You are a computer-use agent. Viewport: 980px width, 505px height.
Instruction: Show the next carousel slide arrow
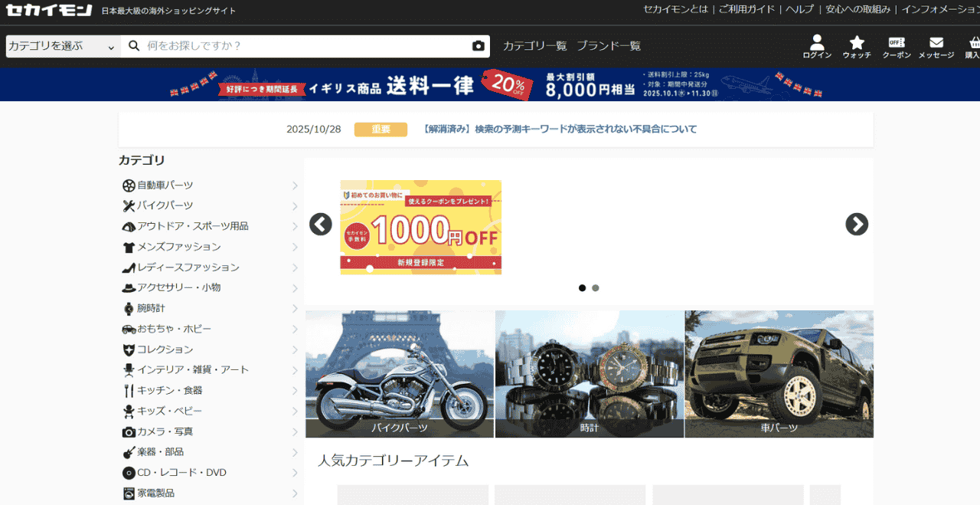pyautogui.click(x=857, y=224)
